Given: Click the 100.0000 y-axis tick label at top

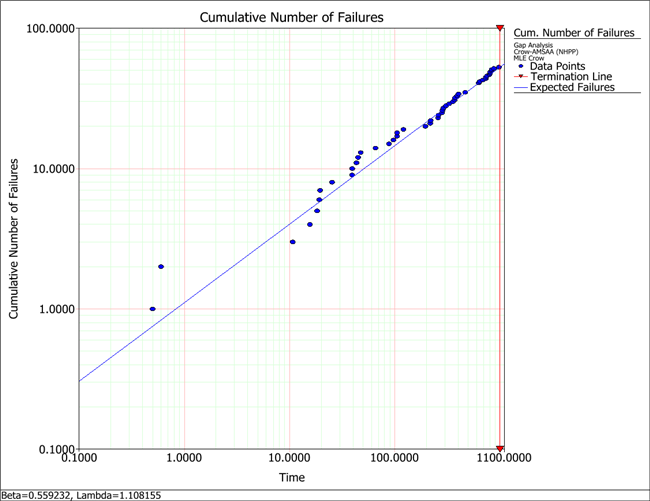Looking at the screenshot, I should pyautogui.click(x=49, y=29).
